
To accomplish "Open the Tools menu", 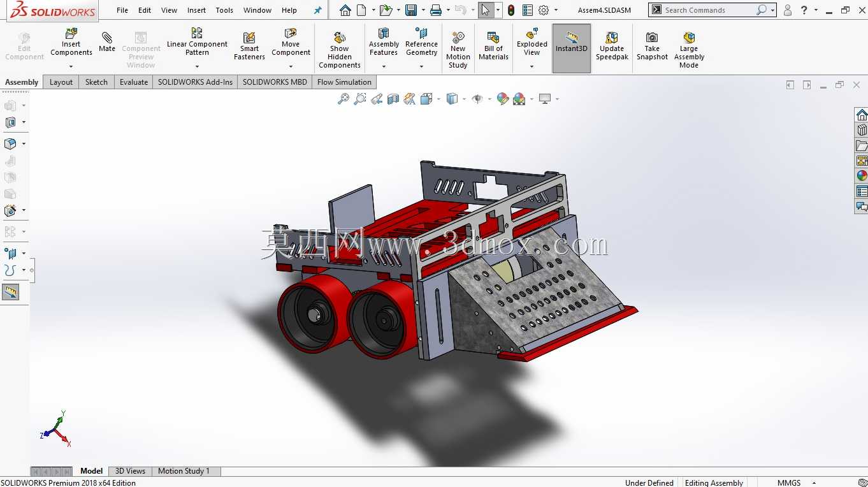I will coord(224,10).
